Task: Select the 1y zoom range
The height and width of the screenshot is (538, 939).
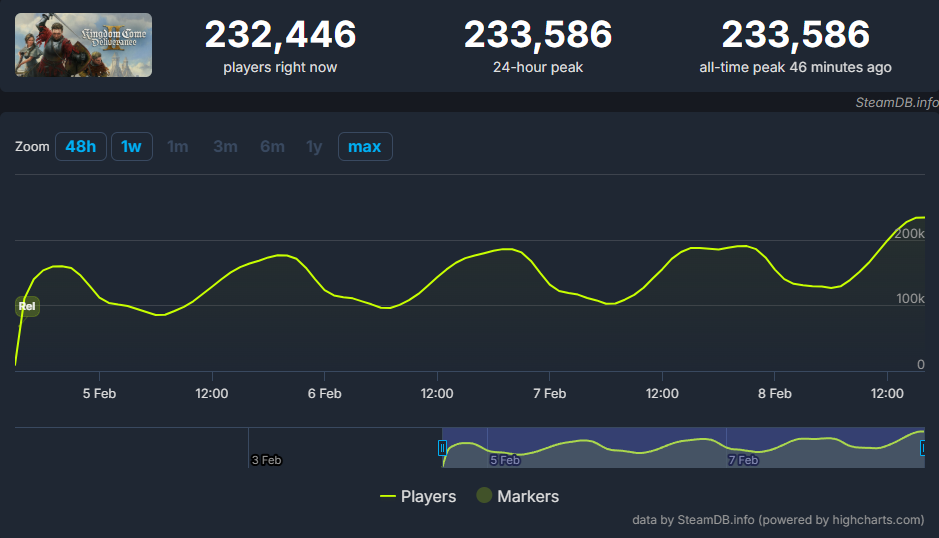Action: [x=314, y=147]
